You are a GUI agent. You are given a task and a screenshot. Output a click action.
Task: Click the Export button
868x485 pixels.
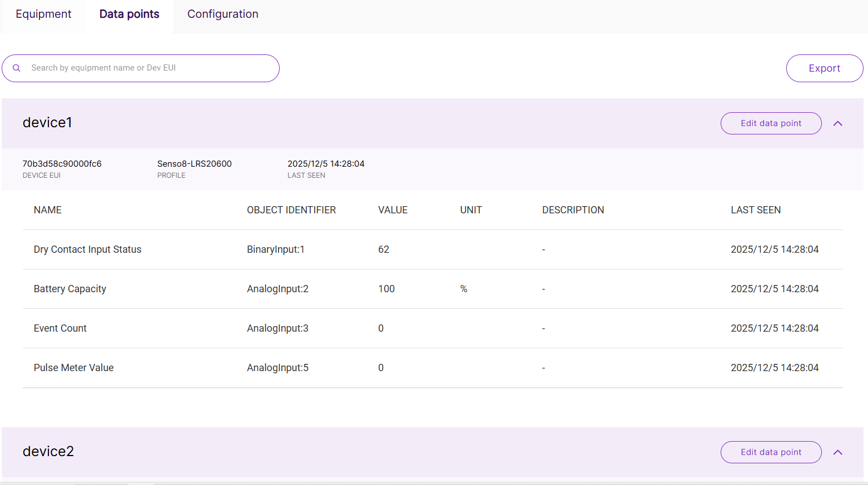pos(824,68)
